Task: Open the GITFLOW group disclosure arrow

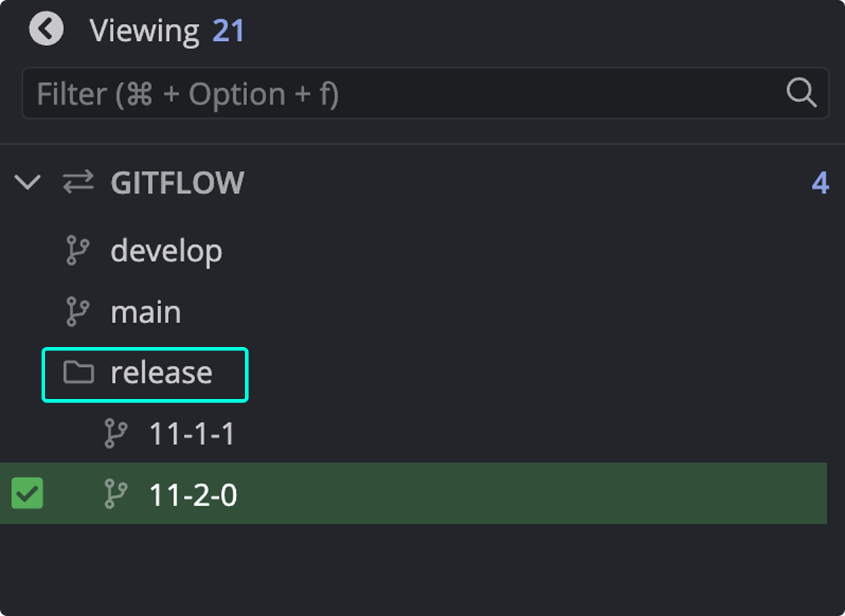Action: point(27,182)
